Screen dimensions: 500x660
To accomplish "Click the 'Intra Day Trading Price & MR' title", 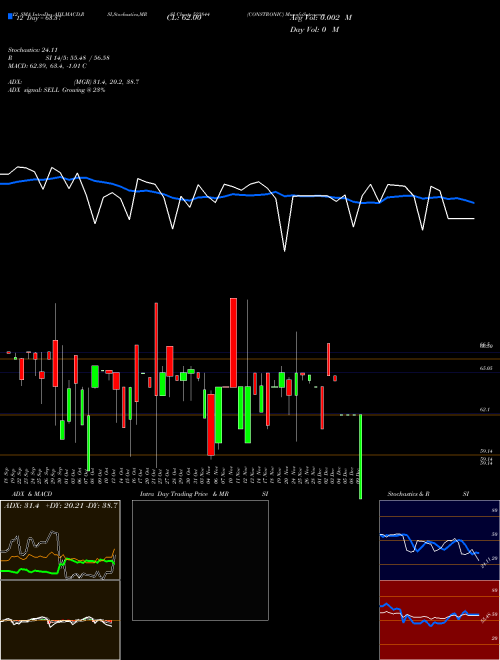I will pos(184,494).
